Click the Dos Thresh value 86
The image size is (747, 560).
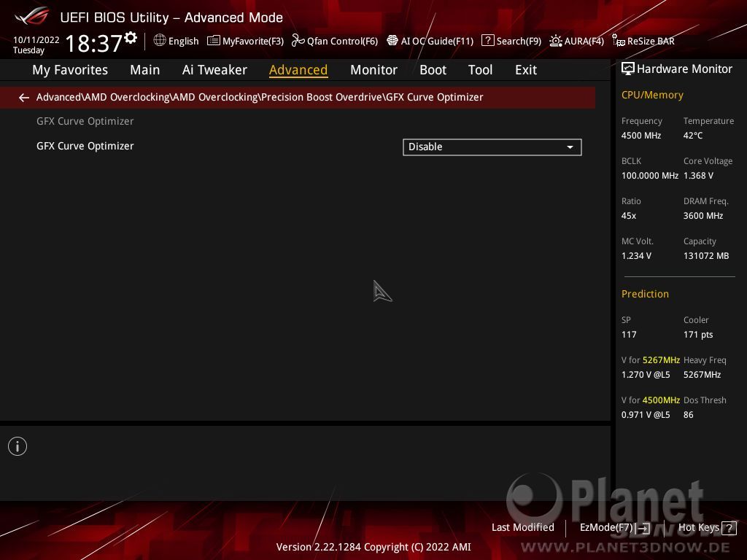click(x=689, y=415)
